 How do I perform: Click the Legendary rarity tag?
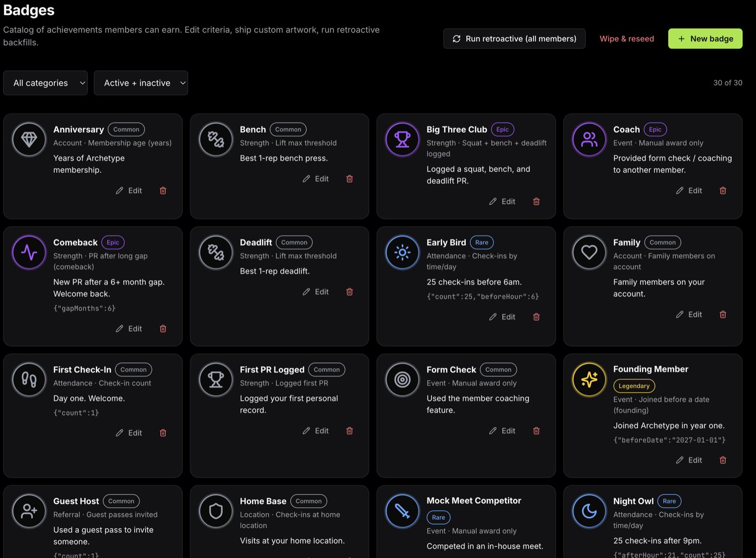tap(634, 386)
